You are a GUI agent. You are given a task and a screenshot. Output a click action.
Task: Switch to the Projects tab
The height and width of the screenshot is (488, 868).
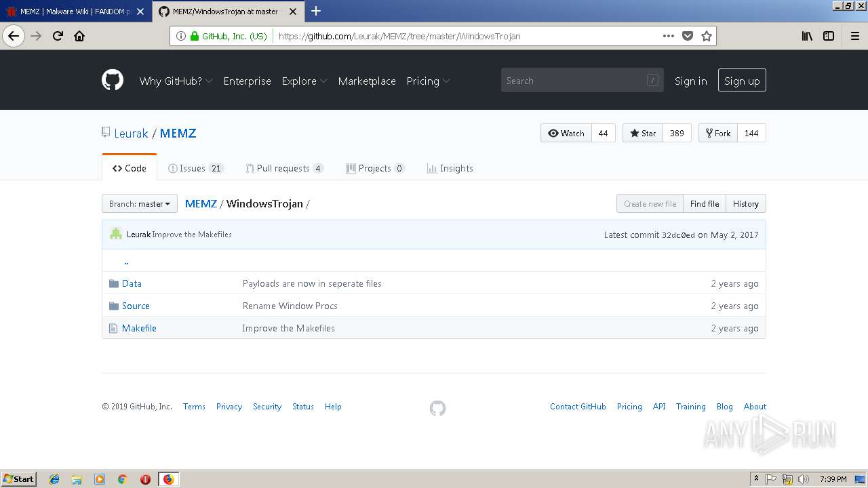click(x=375, y=168)
